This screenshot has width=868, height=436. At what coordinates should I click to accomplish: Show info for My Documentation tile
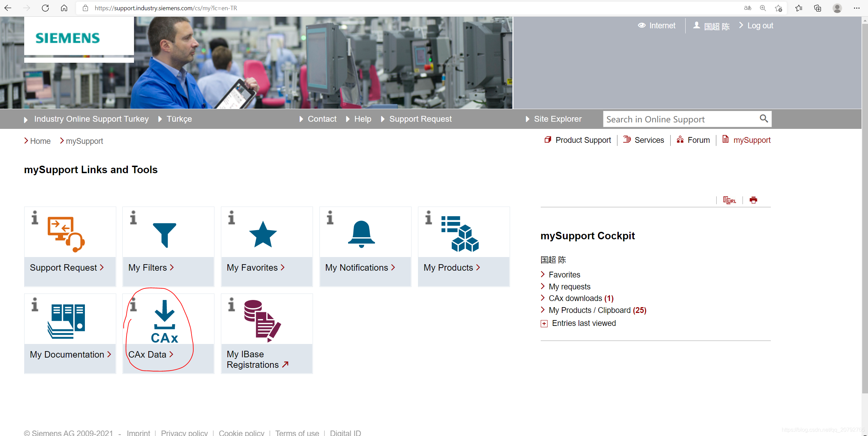click(x=35, y=304)
